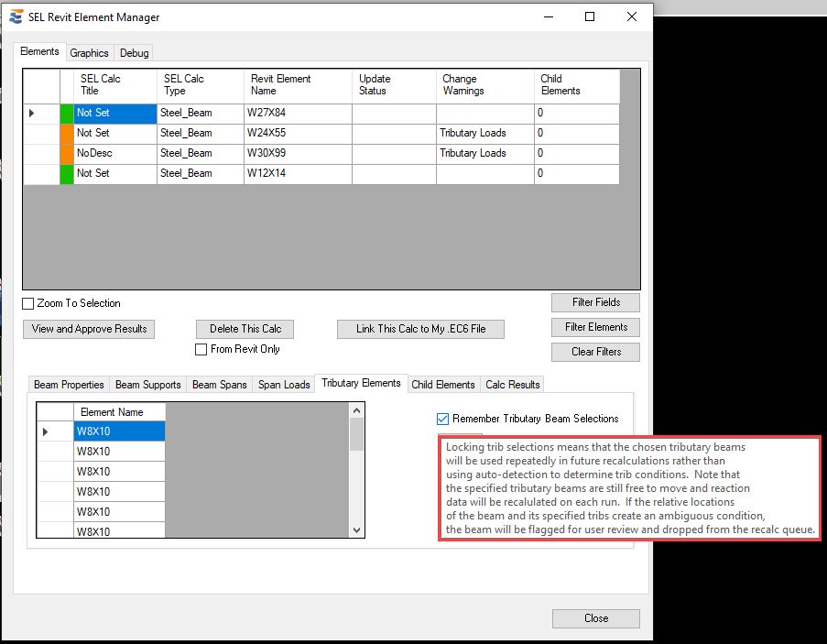The width and height of the screenshot is (827, 644).
Task: Maximize the SEL Revit Element Manager window
Action: [590, 16]
